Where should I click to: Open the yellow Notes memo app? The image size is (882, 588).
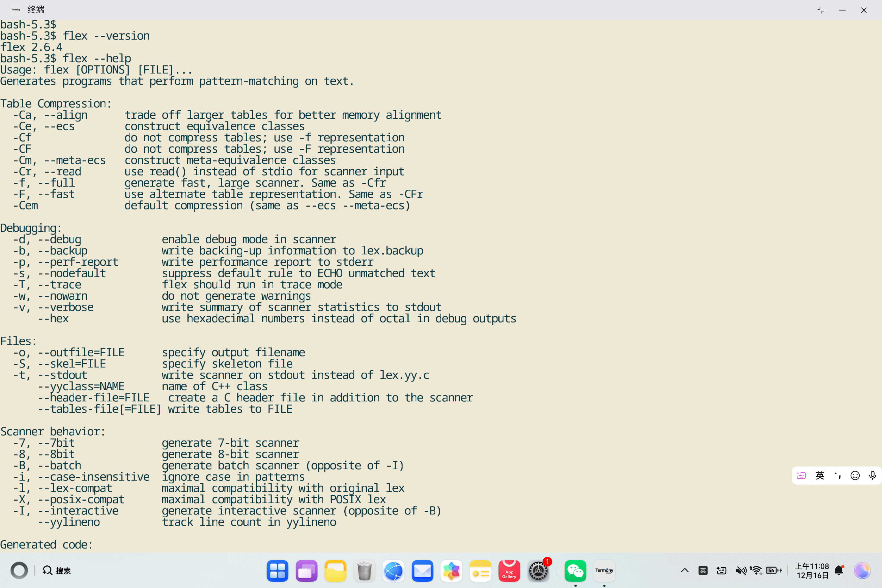pyautogui.click(x=480, y=570)
